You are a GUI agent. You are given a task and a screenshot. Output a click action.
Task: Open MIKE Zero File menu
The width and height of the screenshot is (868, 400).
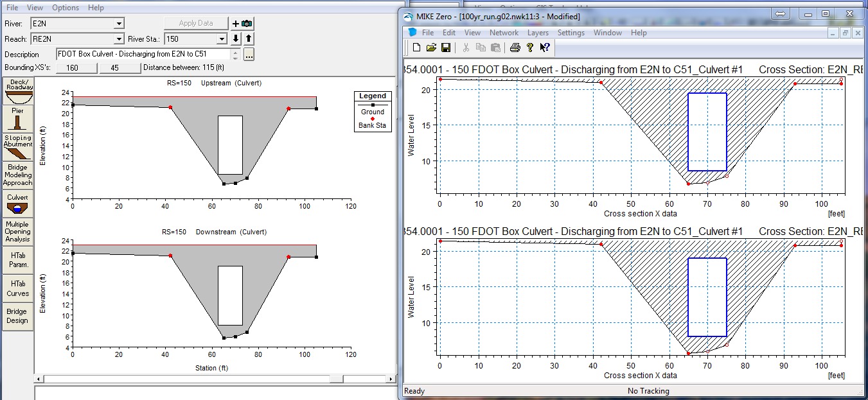tap(427, 33)
